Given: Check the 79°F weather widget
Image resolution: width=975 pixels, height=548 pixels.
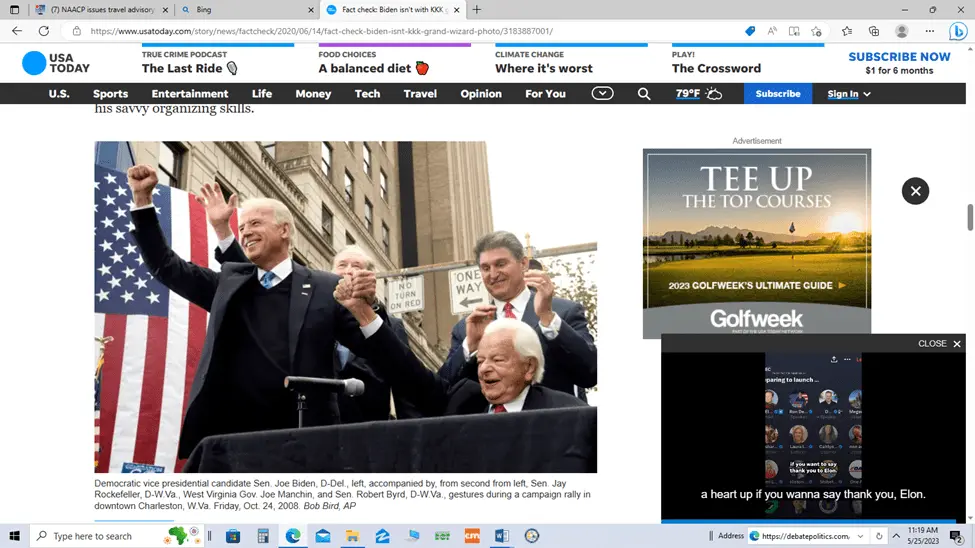Looking at the screenshot, I should pyautogui.click(x=699, y=94).
